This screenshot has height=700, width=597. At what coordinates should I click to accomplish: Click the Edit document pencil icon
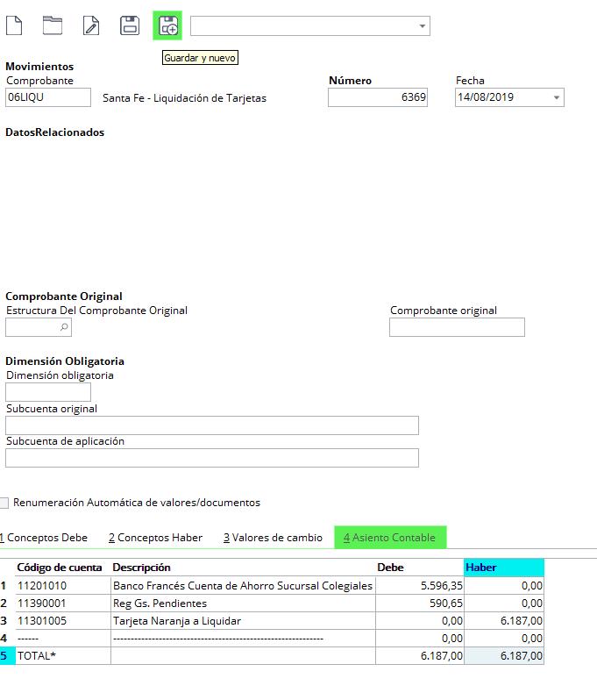point(91,25)
